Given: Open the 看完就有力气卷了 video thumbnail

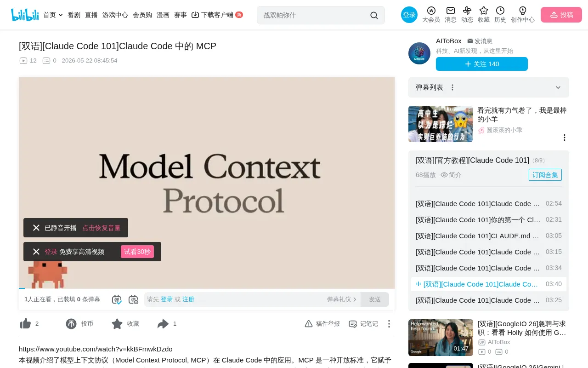Looking at the screenshot, I should (x=441, y=124).
